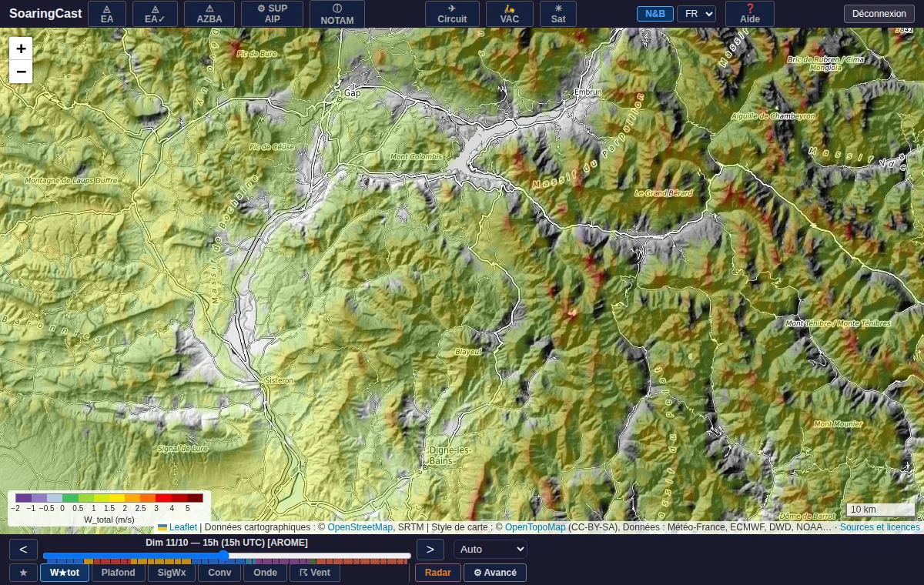Toggle the N&B black and white mode
The width and height of the screenshot is (924, 585).
tap(655, 14)
